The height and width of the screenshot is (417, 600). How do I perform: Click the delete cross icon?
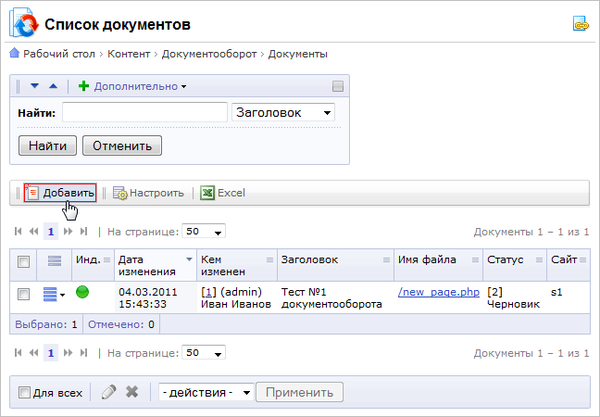click(x=131, y=392)
